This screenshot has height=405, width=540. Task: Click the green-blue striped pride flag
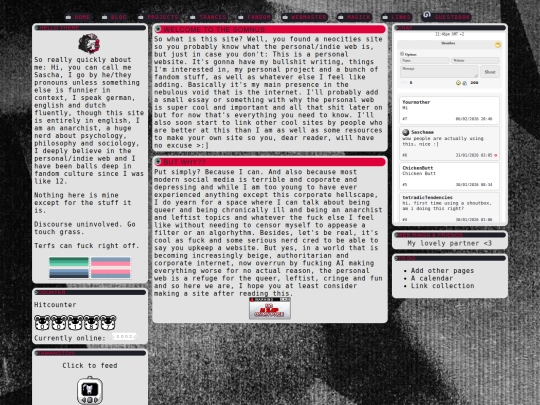(x=69, y=267)
